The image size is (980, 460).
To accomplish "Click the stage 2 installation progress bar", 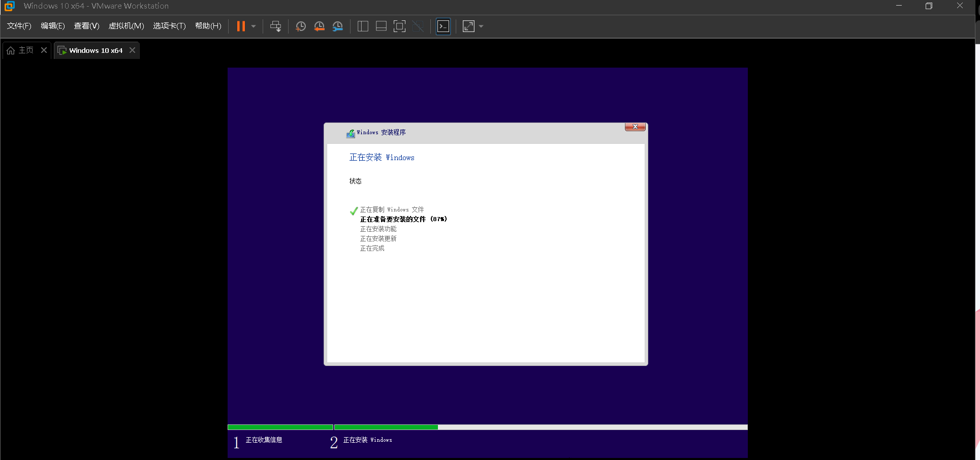I will click(541, 427).
